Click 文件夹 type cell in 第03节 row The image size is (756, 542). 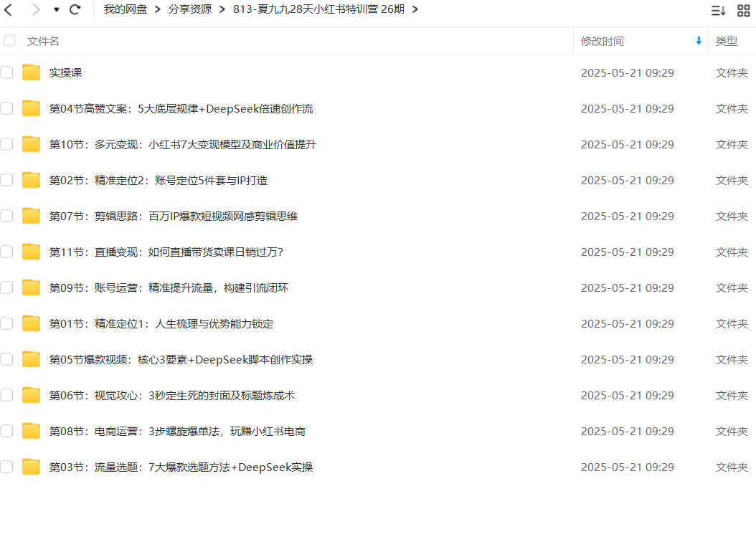click(x=732, y=467)
